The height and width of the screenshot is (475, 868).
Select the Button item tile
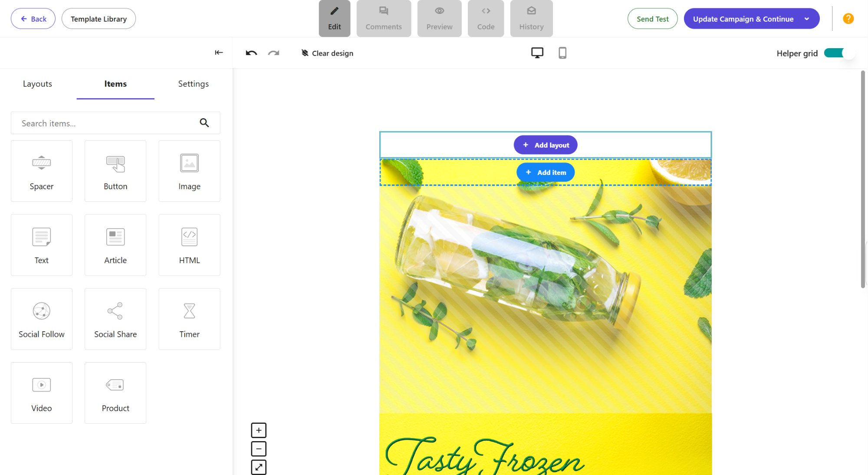click(115, 171)
